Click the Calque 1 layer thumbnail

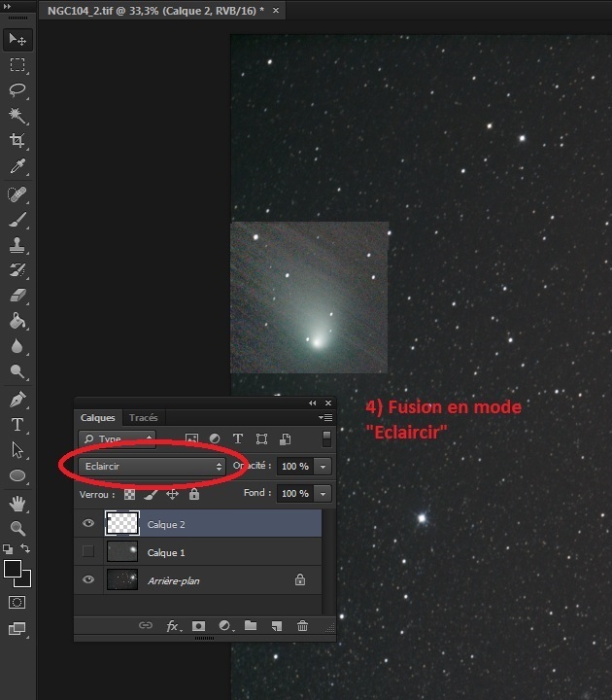coord(121,552)
